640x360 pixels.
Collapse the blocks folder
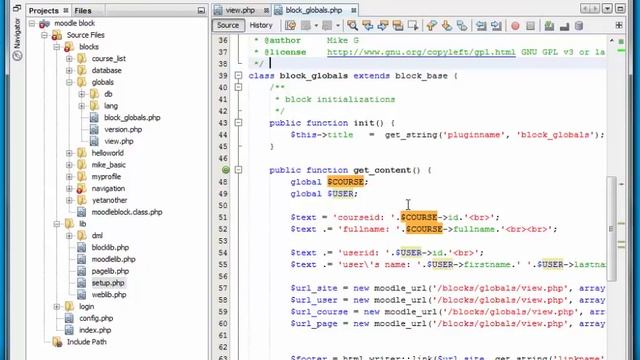coord(57,47)
